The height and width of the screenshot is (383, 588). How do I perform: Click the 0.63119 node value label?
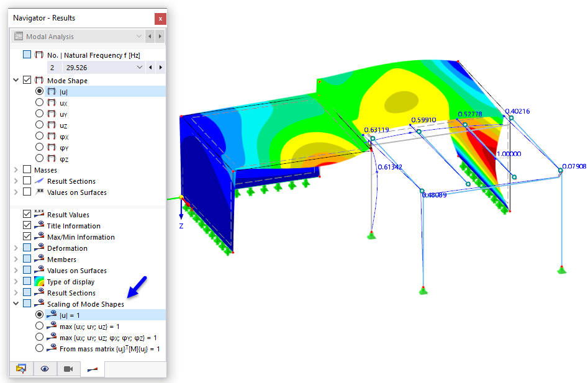(x=376, y=130)
